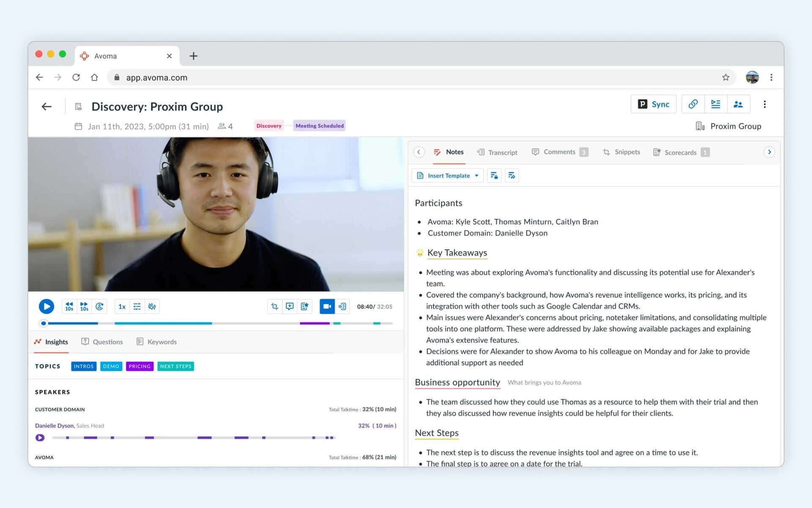Select the PRICING topic tag
The height and width of the screenshot is (508, 812).
click(x=140, y=367)
